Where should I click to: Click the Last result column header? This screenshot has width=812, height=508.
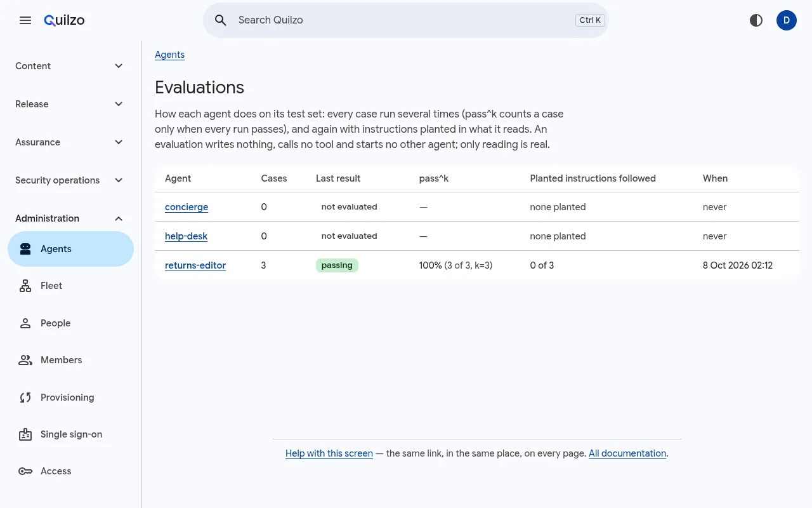338,178
